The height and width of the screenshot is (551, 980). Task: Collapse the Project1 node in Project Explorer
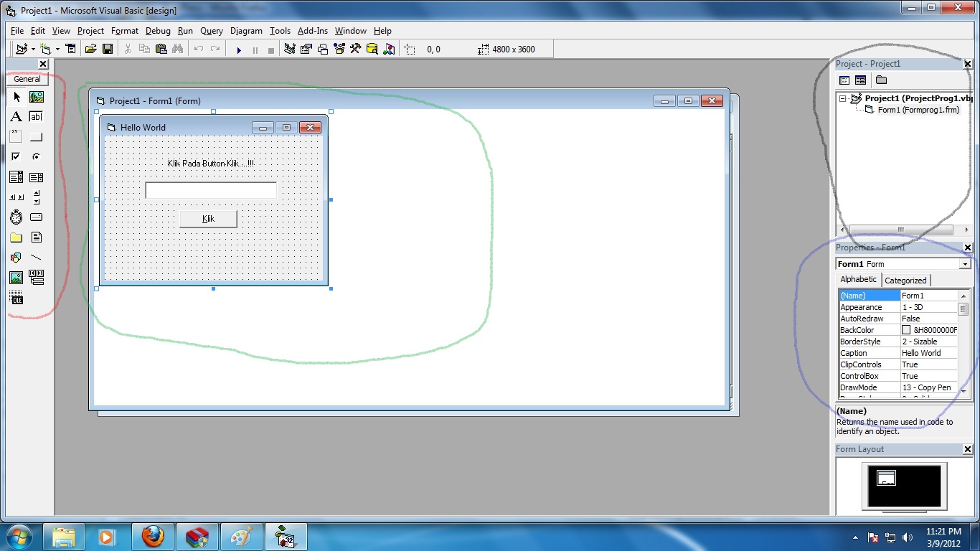pos(841,98)
